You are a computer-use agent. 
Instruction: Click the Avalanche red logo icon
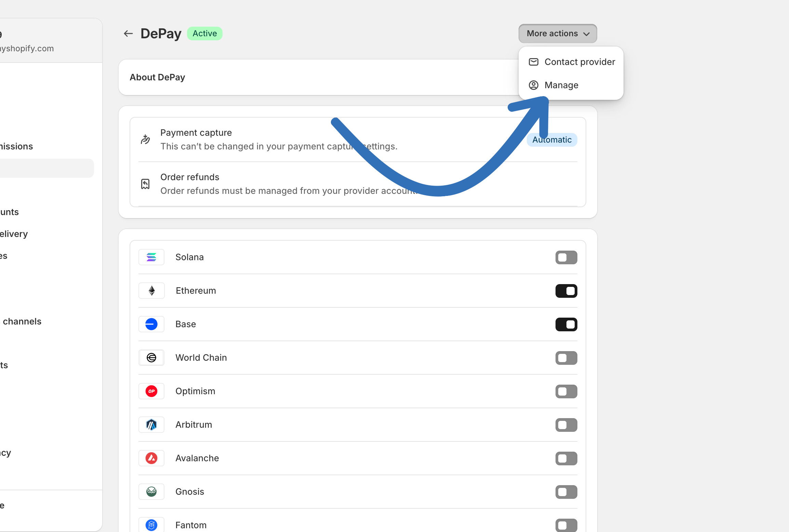151,458
